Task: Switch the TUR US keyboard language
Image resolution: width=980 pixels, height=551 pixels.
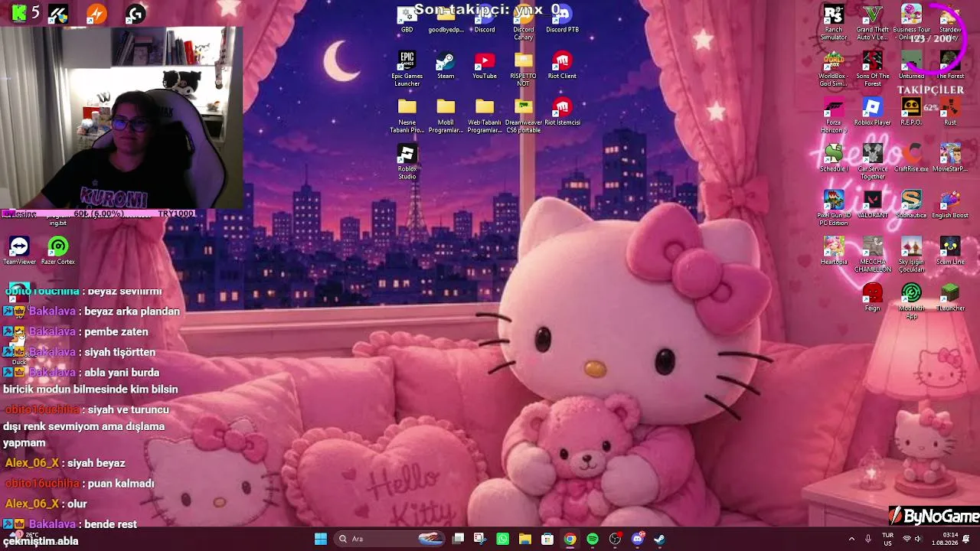Action: (x=888, y=539)
